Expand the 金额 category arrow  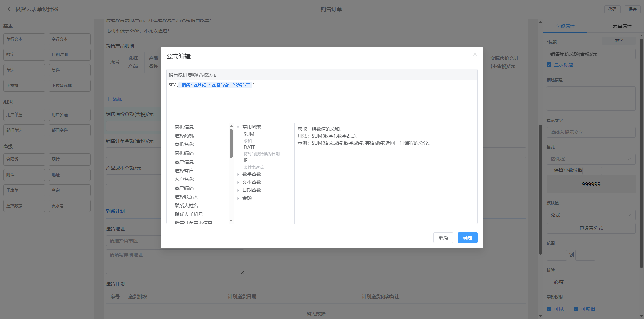coord(238,198)
